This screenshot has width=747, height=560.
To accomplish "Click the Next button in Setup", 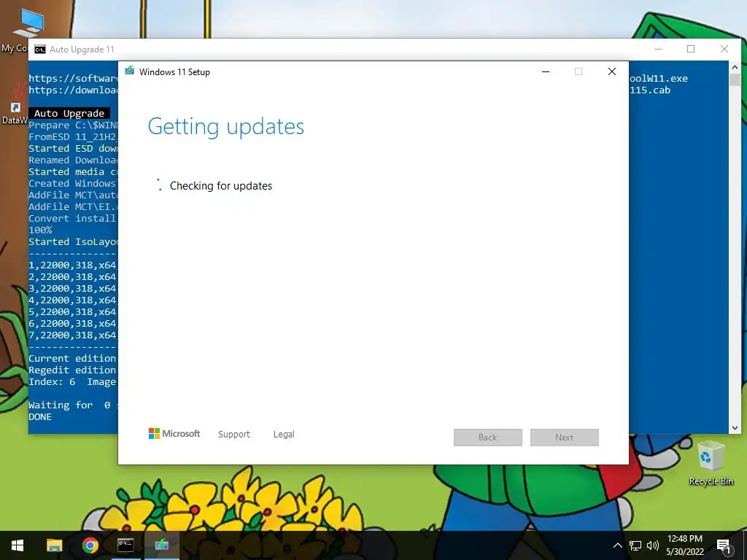I will click(565, 437).
